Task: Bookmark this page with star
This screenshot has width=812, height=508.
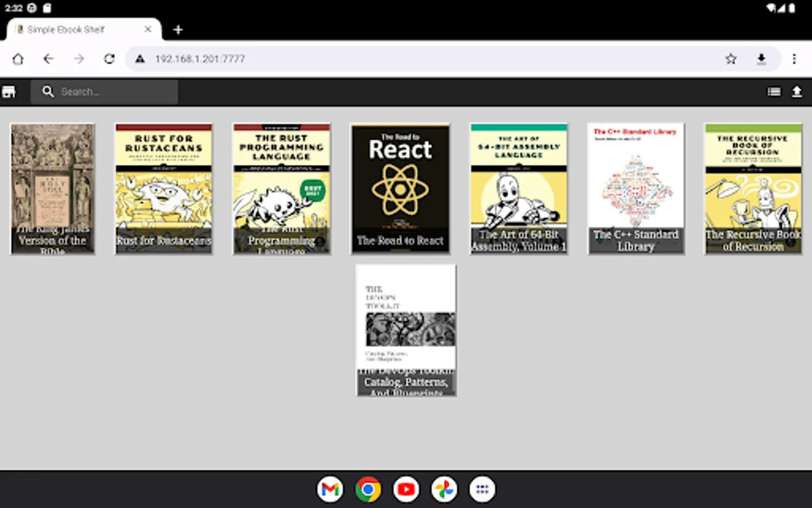Action: coord(731,59)
